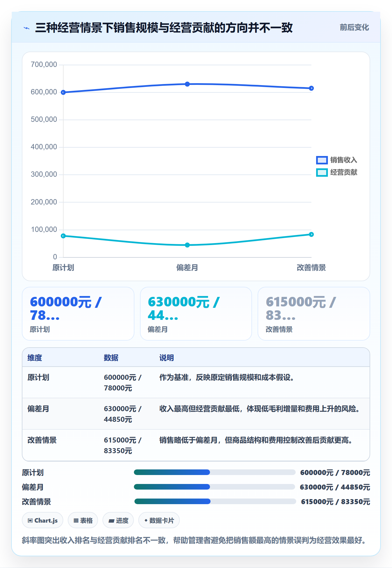Select the 销售收入 data point at 改善情景
The height and width of the screenshot is (568, 392).
[x=311, y=88]
